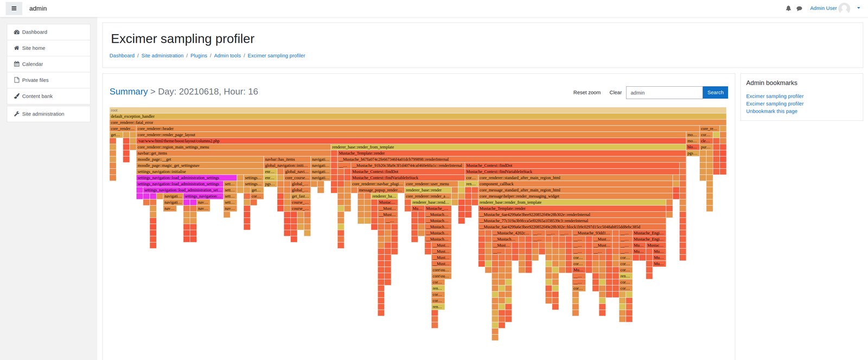Select settings_navigation::initialise frame

pos(200,171)
